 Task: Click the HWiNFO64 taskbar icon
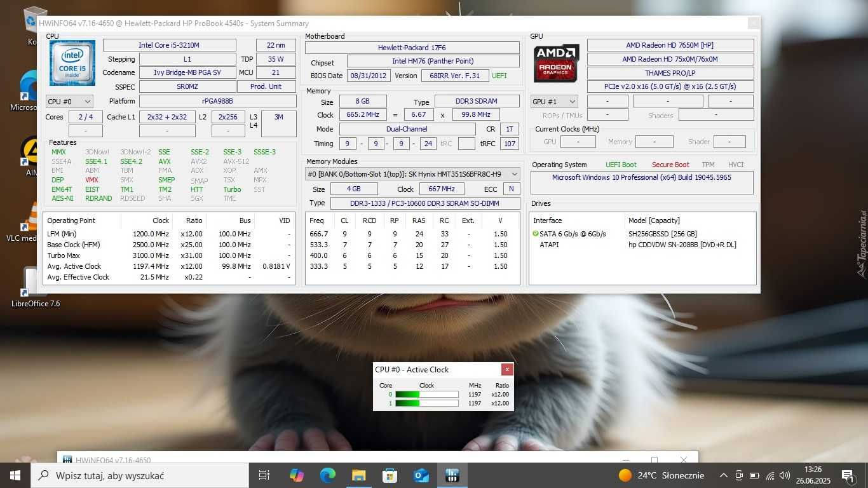click(x=452, y=475)
